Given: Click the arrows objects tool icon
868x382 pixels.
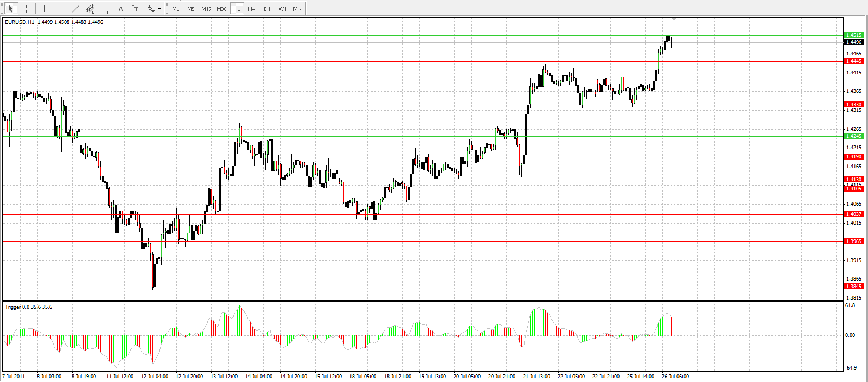Looking at the screenshot, I should (x=151, y=9).
